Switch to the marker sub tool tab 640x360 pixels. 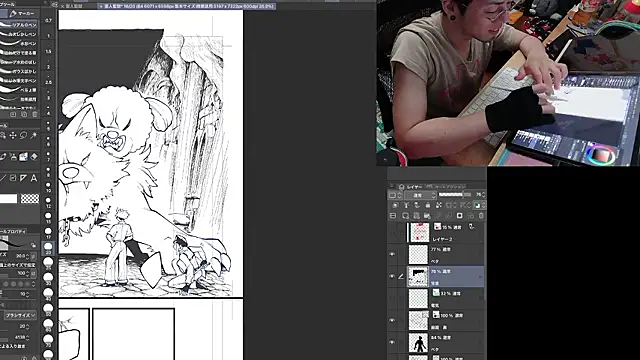point(23,13)
